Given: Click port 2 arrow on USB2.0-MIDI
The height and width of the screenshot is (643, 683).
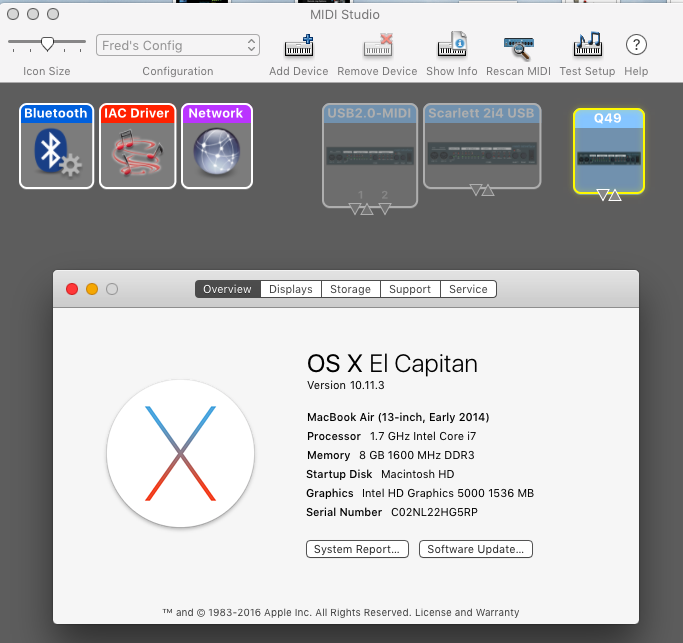Looking at the screenshot, I should 385,209.
